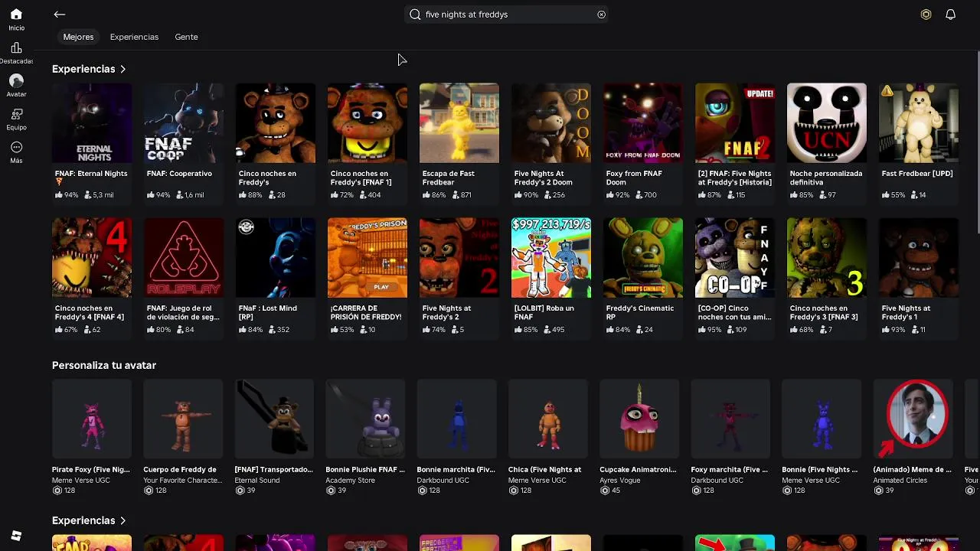
Task: Select the Pirate Foxy avatar item
Action: (x=92, y=419)
